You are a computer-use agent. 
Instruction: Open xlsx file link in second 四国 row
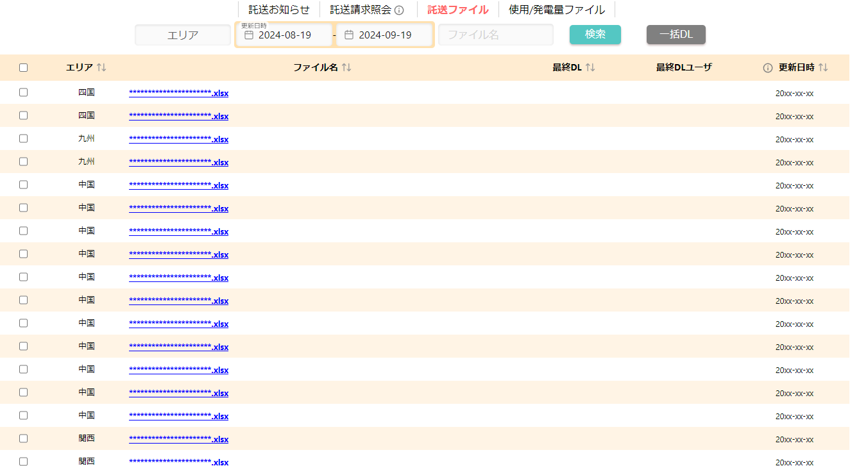click(x=178, y=116)
